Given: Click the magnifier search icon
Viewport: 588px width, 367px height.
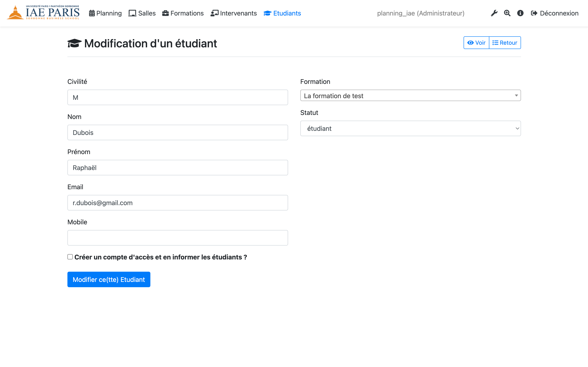Looking at the screenshot, I should click(507, 13).
